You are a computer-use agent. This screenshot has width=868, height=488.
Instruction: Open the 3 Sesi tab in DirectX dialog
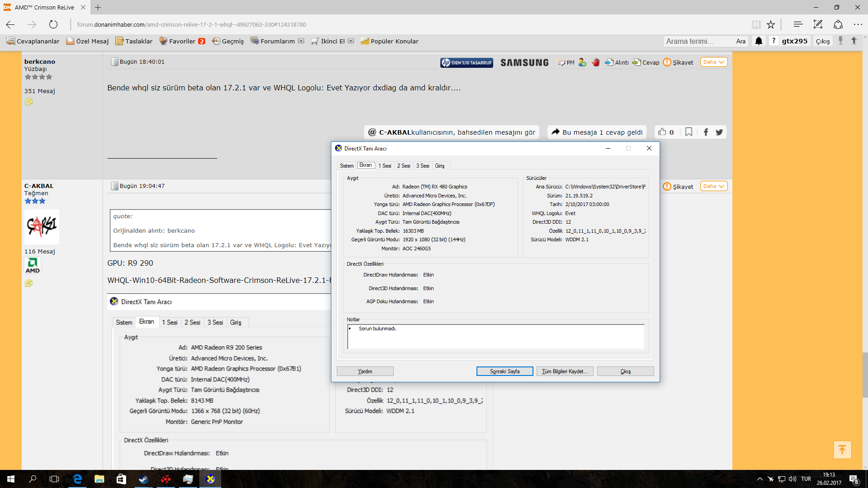point(423,166)
